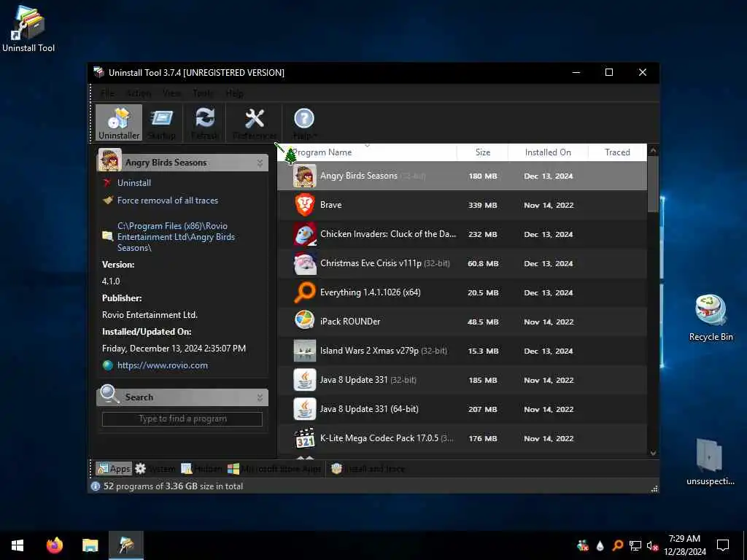Screen dimensions: 747x560
Task: Click the Search panel magnifier icon
Action: pyautogui.click(x=109, y=394)
